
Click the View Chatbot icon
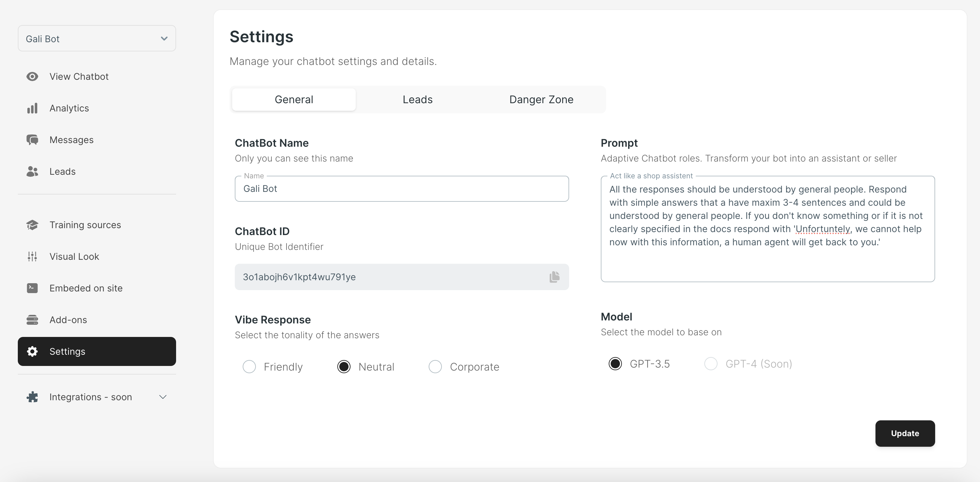click(x=32, y=75)
